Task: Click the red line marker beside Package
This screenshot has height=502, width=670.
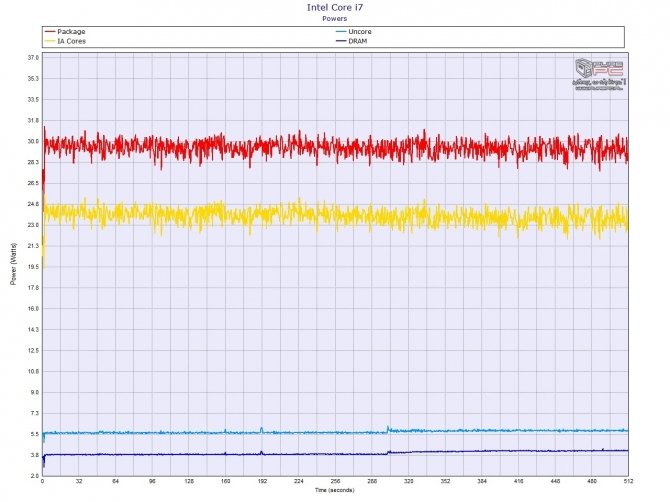Action: point(50,32)
